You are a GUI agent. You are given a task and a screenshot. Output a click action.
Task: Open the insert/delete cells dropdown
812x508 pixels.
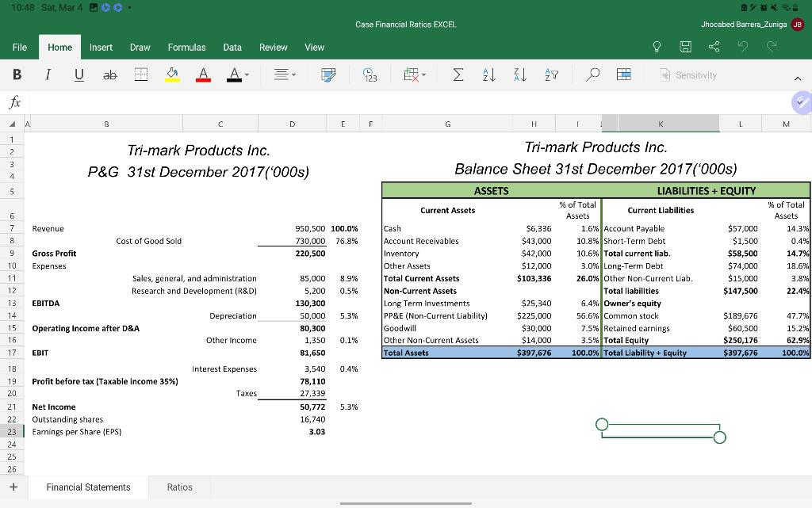414,75
